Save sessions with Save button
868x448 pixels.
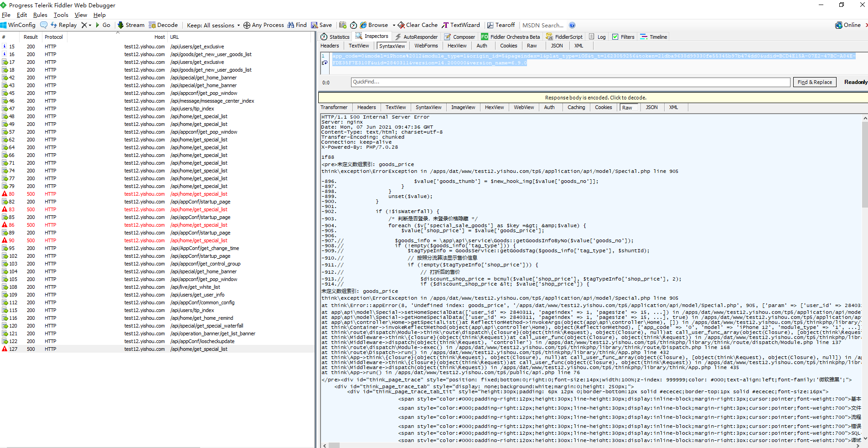(321, 25)
